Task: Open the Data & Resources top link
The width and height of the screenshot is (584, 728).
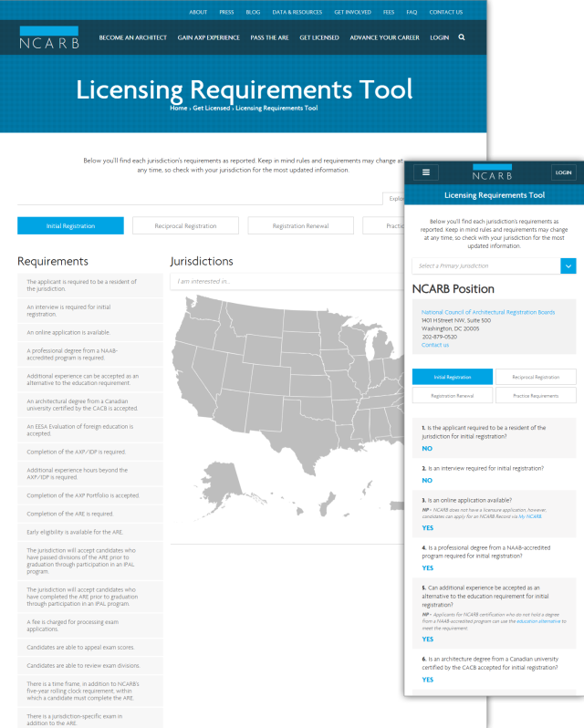Action: 297,12
